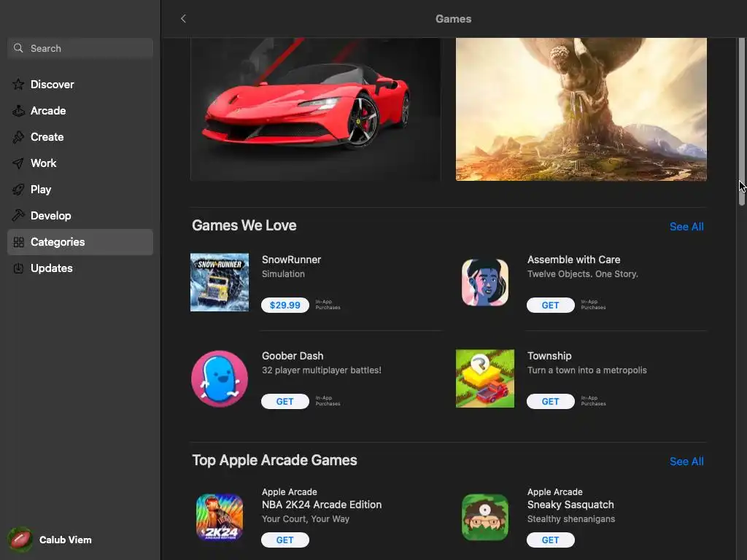Click the search magnifier icon
The width and height of the screenshot is (747, 560).
(x=18, y=48)
